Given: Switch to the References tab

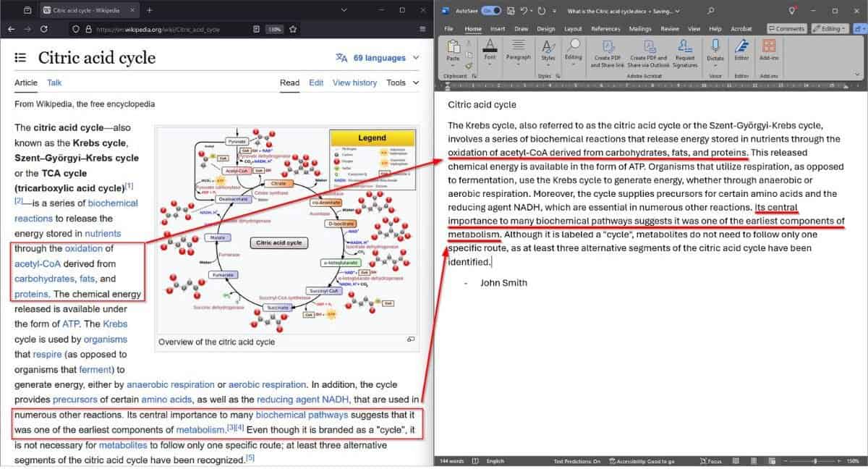Looking at the screenshot, I should tap(605, 29).
